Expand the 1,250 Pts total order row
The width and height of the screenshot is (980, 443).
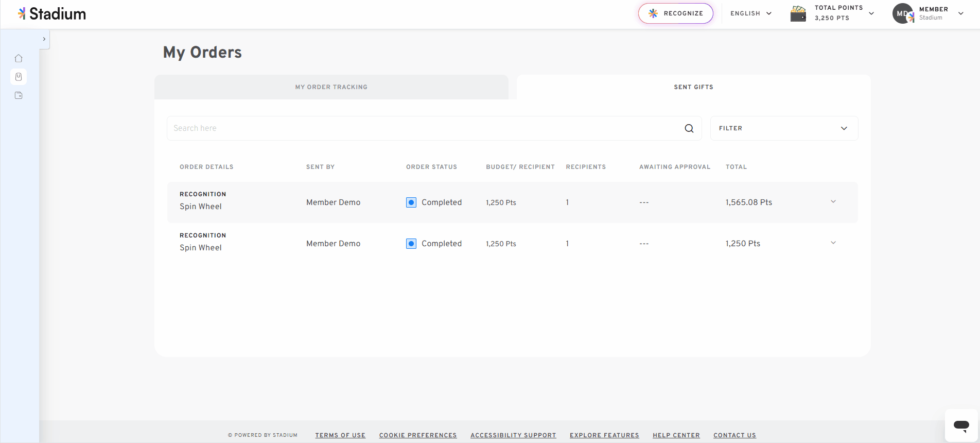tap(833, 243)
